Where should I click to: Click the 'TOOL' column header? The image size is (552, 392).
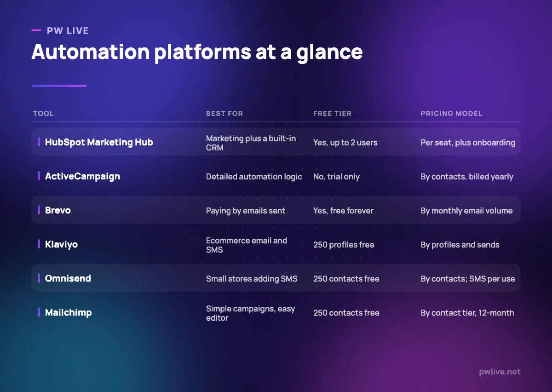pos(43,114)
